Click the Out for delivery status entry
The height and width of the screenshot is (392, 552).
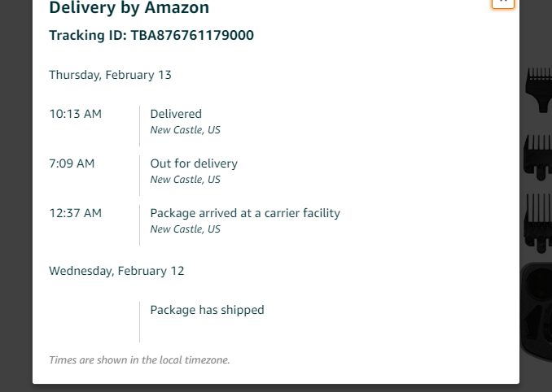pyautogui.click(x=194, y=163)
